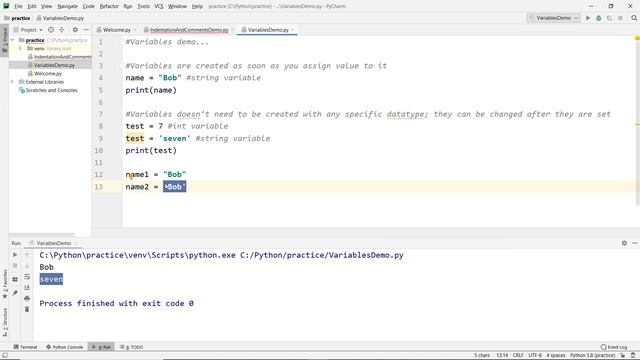Open Project view selector dropdown
The image size is (640, 360).
(x=28, y=30)
